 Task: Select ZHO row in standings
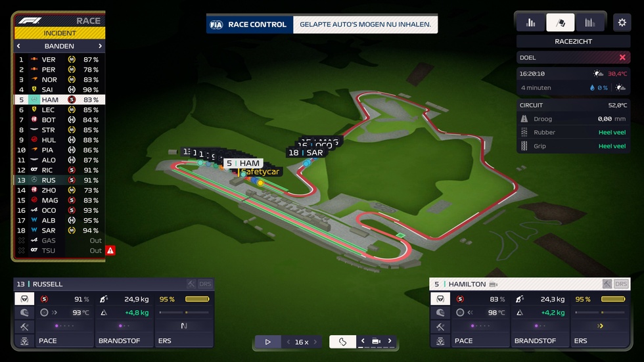pos(60,190)
